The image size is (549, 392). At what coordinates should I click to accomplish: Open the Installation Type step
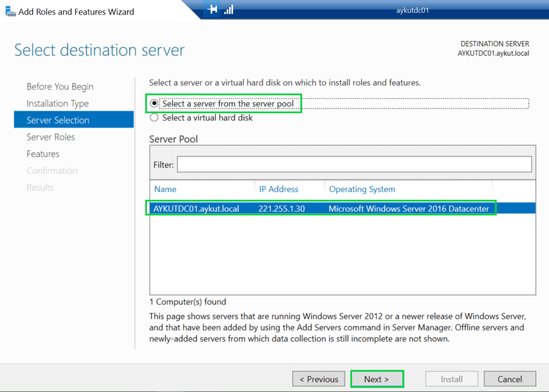pos(58,103)
